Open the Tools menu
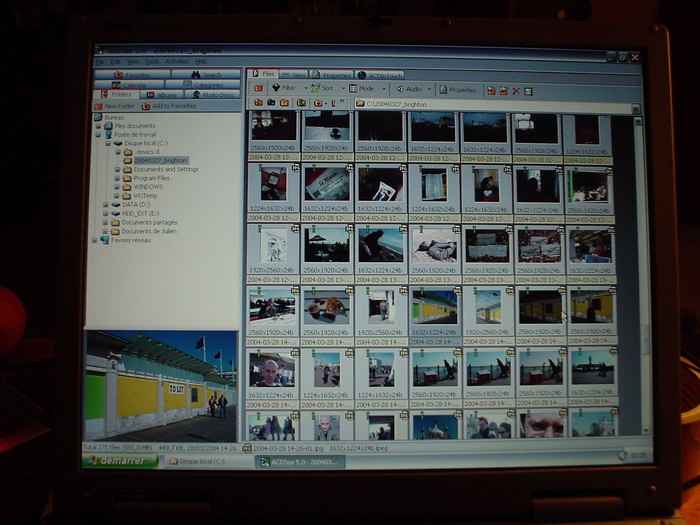The height and width of the screenshot is (525, 700). [152, 62]
